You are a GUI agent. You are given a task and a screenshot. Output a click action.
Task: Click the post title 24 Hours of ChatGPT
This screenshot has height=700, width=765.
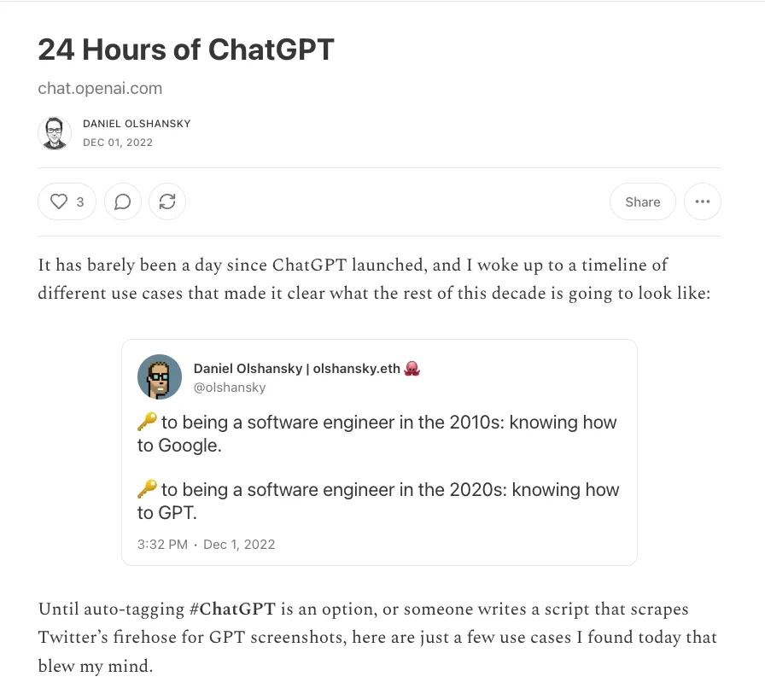tap(186, 50)
